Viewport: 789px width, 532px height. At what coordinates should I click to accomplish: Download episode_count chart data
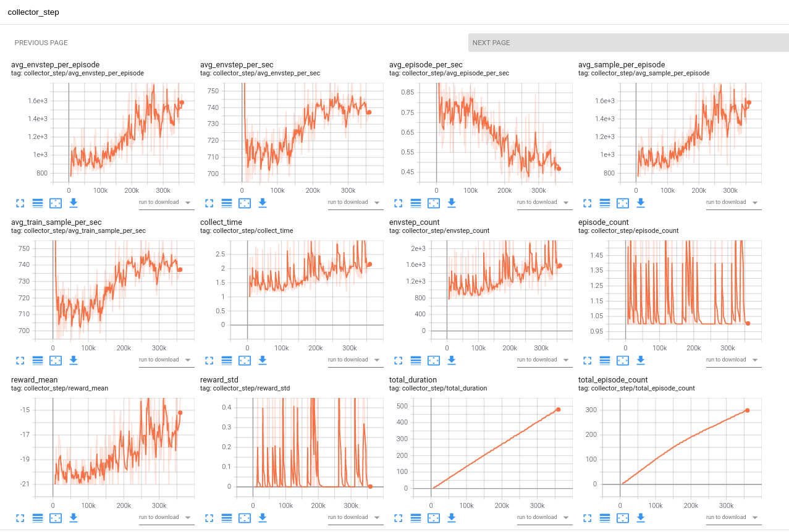click(x=641, y=360)
